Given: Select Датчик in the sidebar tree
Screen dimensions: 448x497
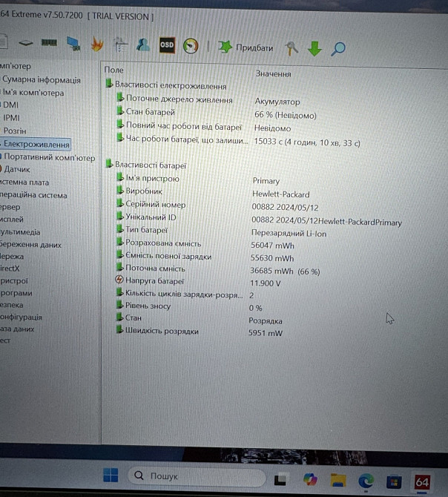Looking at the screenshot, I should click(x=17, y=169).
